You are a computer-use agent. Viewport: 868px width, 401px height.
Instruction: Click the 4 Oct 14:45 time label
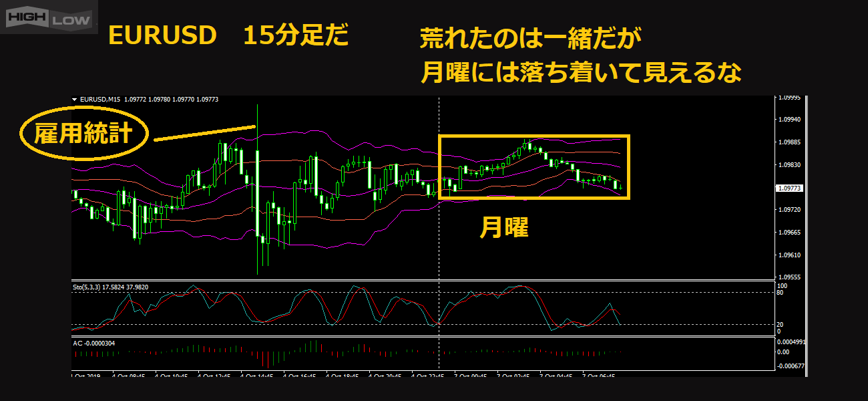[x=258, y=376]
